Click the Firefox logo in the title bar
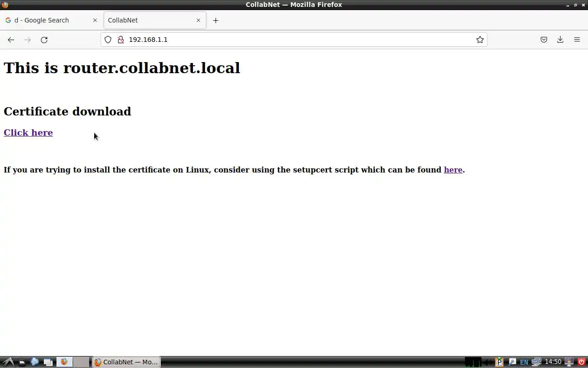Screen dimensions: 588x368 pyautogui.click(x=5, y=5)
